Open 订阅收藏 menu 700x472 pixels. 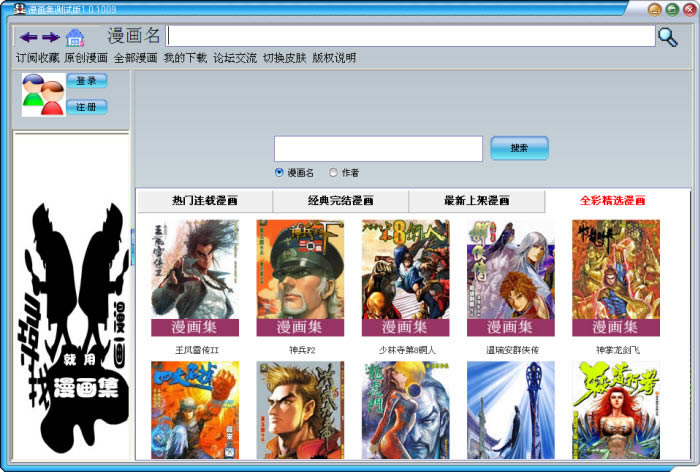(38, 58)
